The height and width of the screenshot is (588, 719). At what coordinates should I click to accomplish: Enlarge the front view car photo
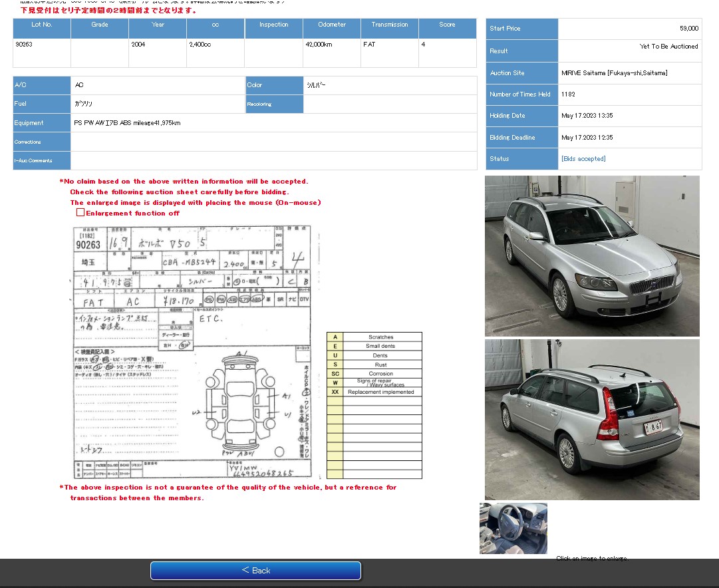[x=592, y=255]
